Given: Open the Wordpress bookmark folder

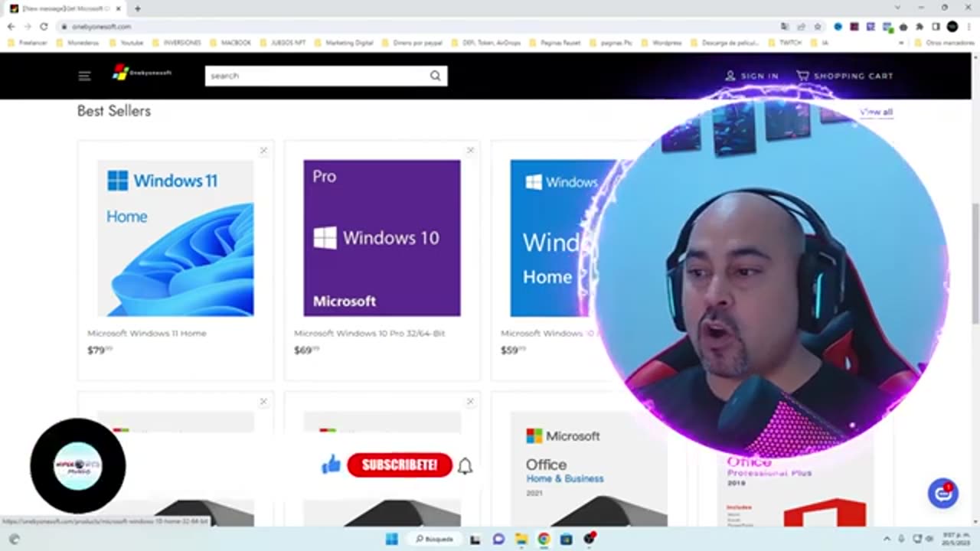Looking at the screenshot, I should pos(661,43).
